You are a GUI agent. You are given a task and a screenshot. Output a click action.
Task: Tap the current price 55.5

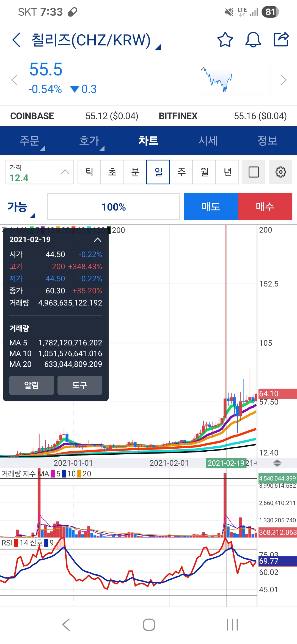46,69
